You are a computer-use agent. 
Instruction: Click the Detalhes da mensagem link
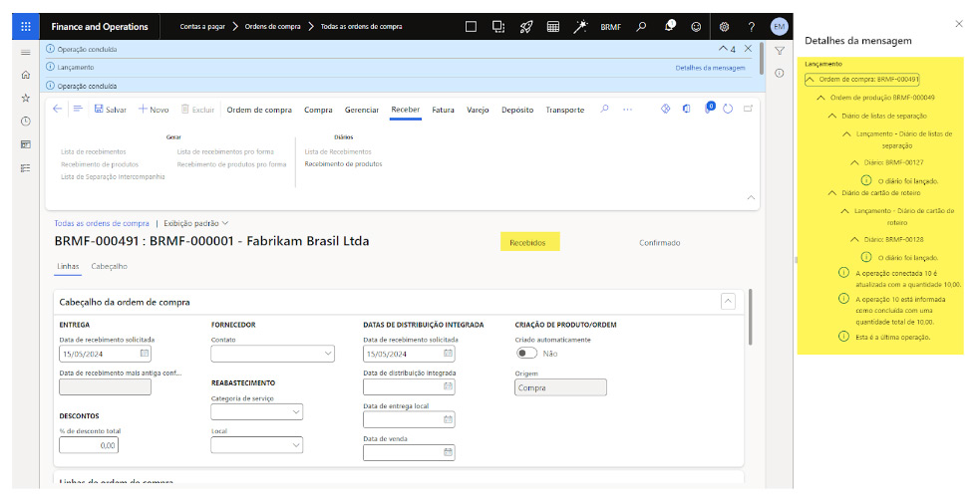tap(710, 68)
